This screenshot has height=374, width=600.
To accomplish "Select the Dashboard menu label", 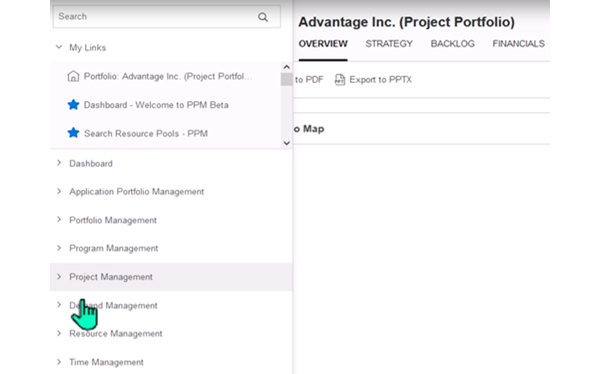I will coord(91,163).
